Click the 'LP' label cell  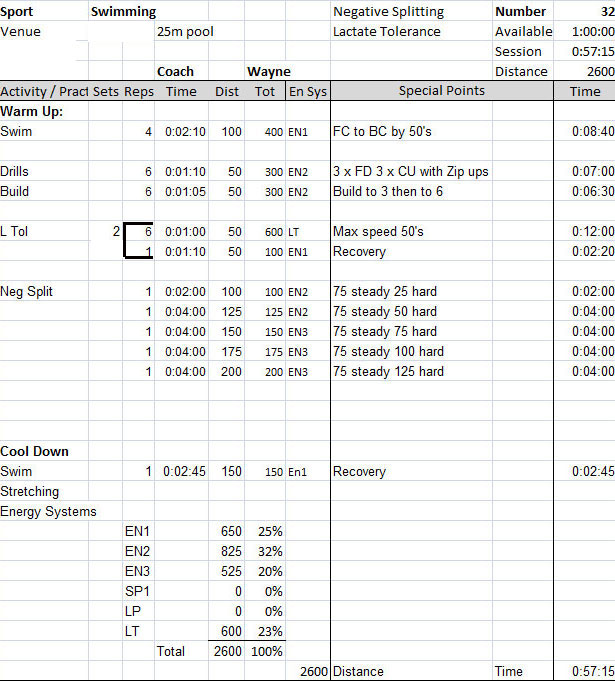132,611
